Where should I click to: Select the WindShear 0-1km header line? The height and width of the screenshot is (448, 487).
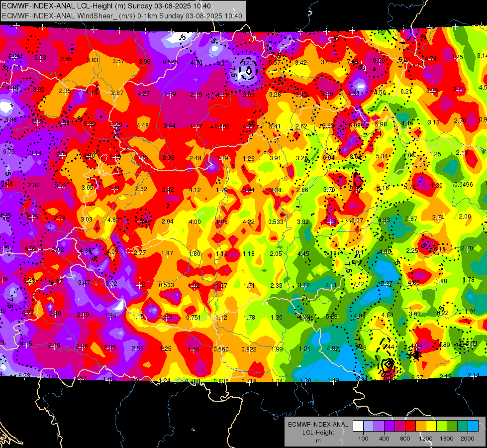(122, 16)
